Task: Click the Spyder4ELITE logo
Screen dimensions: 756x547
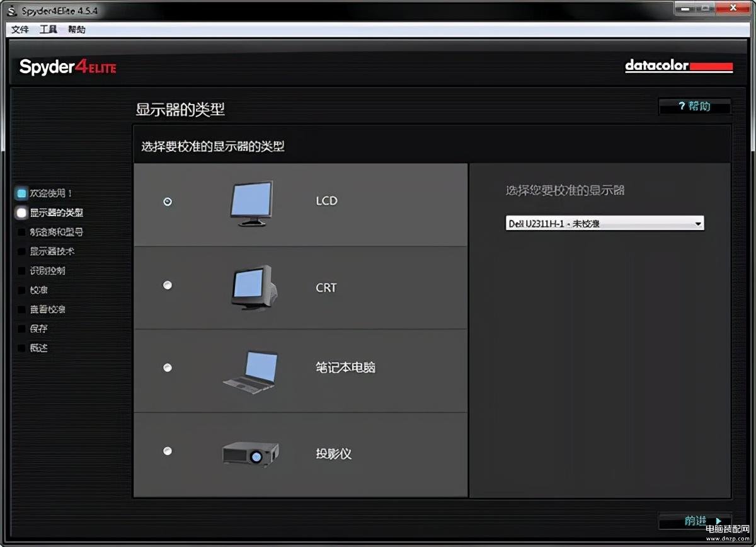Action: click(x=68, y=67)
